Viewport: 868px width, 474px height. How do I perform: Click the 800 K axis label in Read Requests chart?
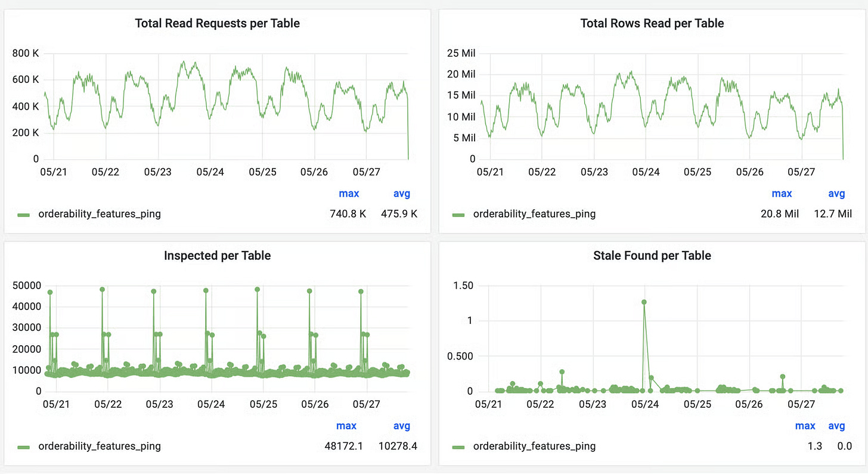coord(26,54)
